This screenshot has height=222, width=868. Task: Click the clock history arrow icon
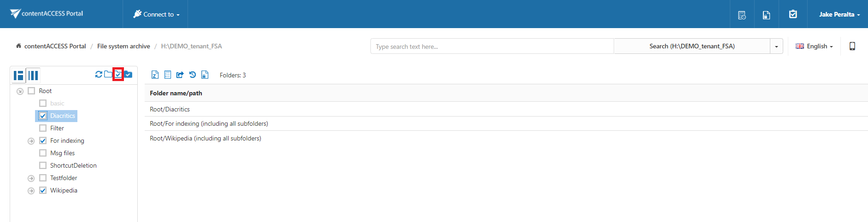click(x=193, y=75)
